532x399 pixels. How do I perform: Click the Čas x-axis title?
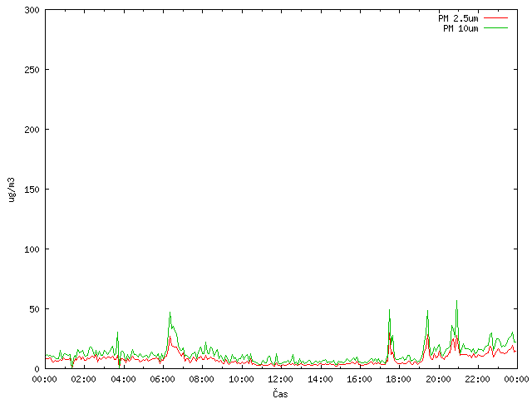click(x=280, y=393)
